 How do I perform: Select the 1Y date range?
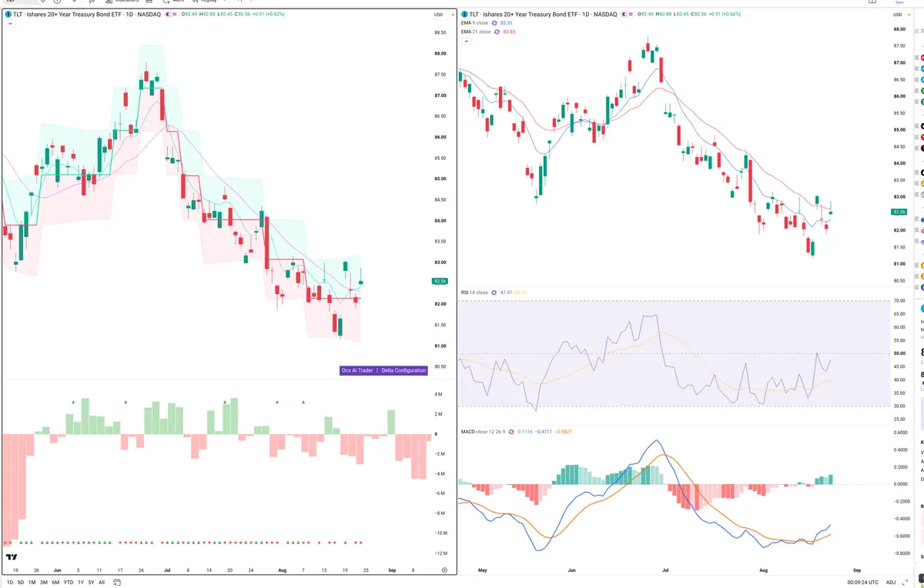click(81, 582)
